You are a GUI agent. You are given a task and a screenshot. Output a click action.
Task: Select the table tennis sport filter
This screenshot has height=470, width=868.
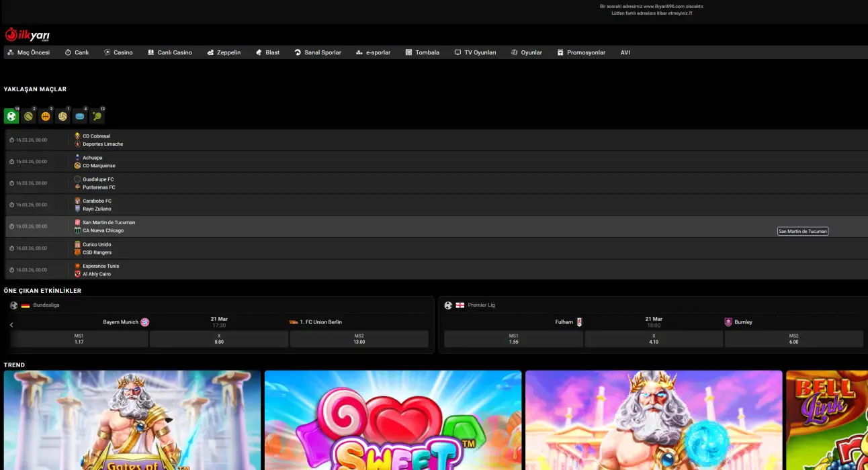coord(97,116)
